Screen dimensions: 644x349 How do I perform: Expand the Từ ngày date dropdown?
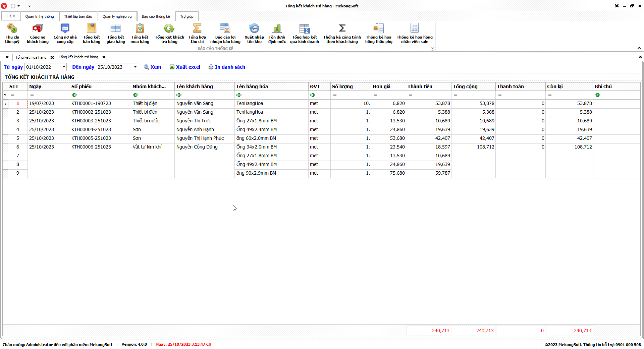(x=64, y=67)
